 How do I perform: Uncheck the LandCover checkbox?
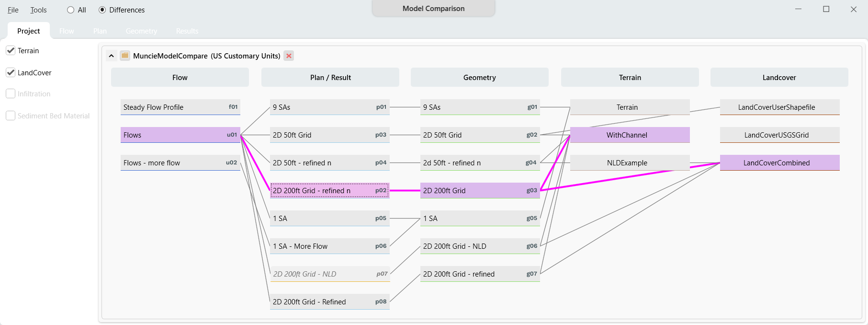pos(11,72)
